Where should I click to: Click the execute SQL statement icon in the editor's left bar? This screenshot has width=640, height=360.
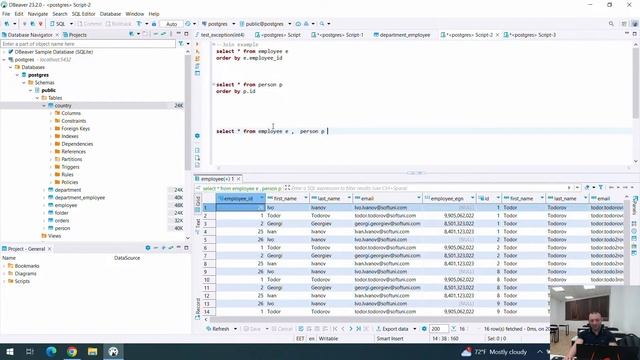point(198,44)
